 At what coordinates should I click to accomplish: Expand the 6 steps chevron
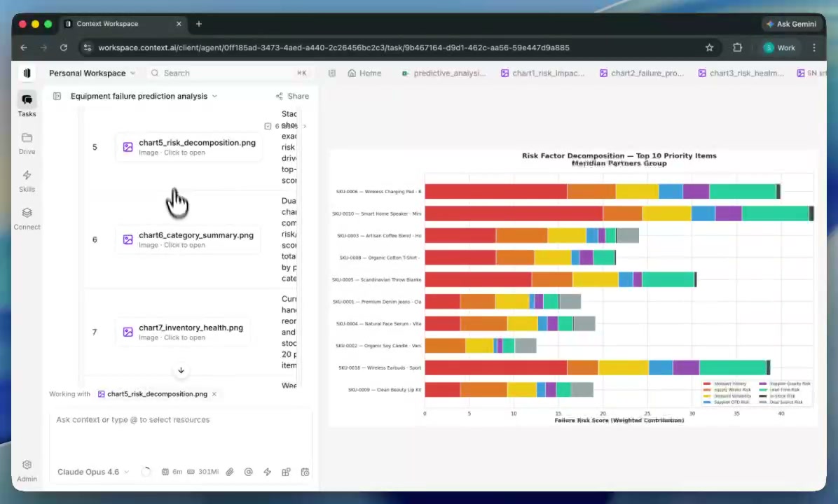pos(305,126)
